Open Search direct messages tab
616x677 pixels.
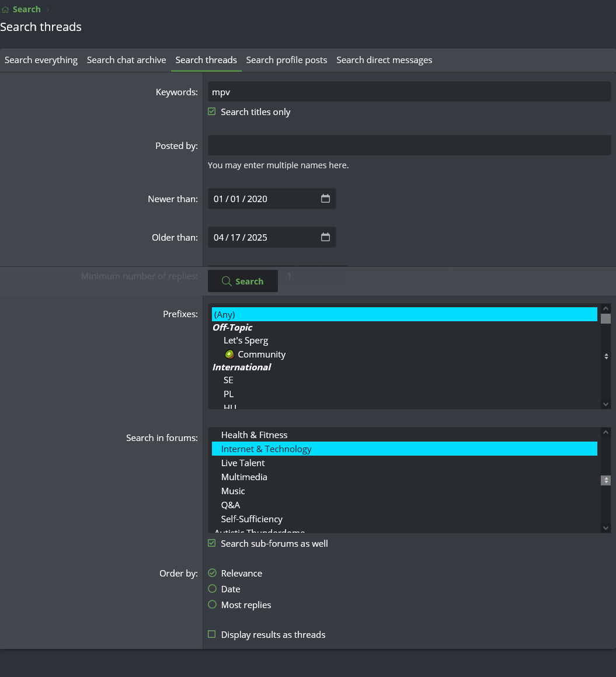tap(384, 60)
